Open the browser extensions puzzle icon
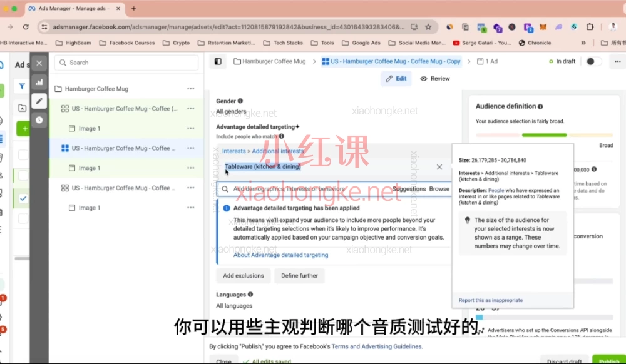Screen dimensions: 626x364 (590, 27)
